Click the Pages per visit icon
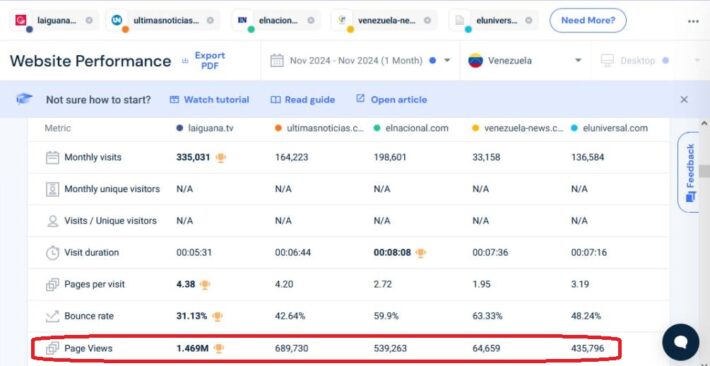The width and height of the screenshot is (710, 366). click(x=53, y=284)
